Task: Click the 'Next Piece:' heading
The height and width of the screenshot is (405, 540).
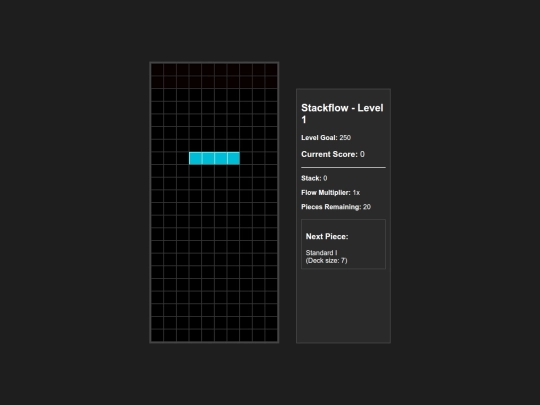Action: [x=327, y=237]
